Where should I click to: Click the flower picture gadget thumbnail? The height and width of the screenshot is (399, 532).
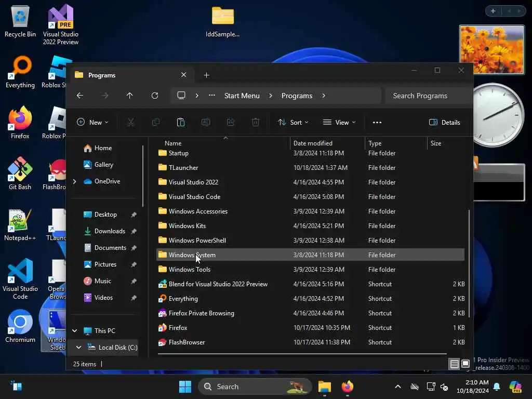491,49
